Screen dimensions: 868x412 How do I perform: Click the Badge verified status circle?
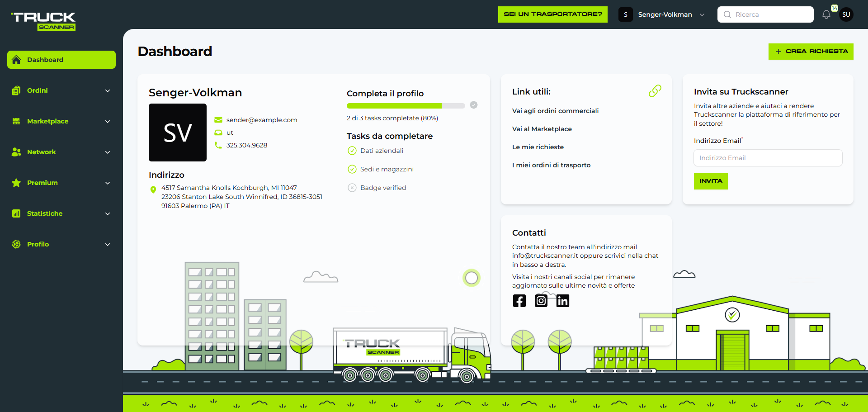click(352, 188)
